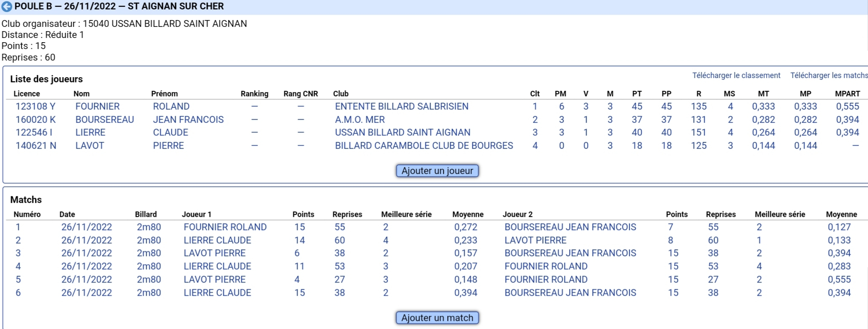Click prénom JEAN FRANCOIS in players list
The image size is (868, 329).
[188, 120]
